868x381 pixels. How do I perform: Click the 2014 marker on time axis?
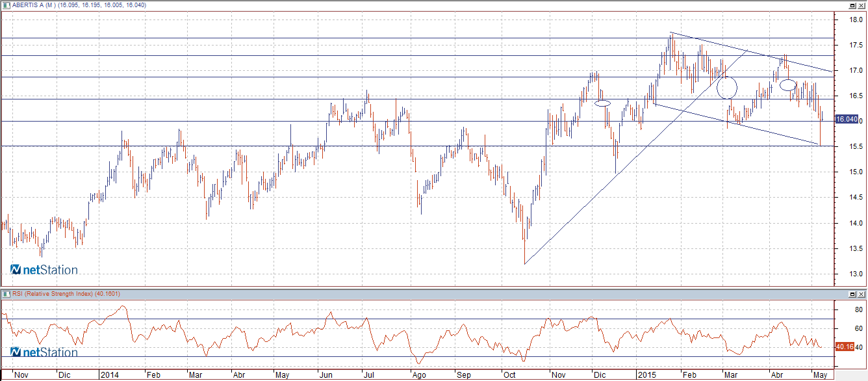(x=109, y=375)
